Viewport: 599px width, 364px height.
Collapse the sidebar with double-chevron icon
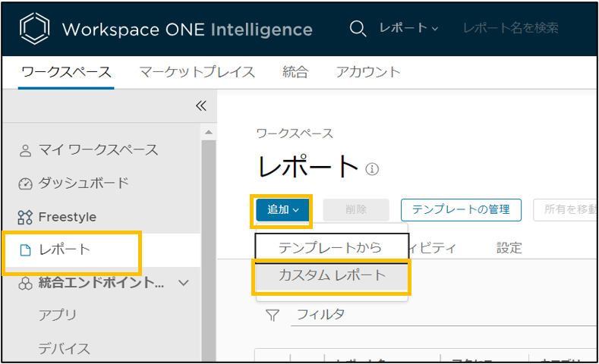click(x=201, y=105)
